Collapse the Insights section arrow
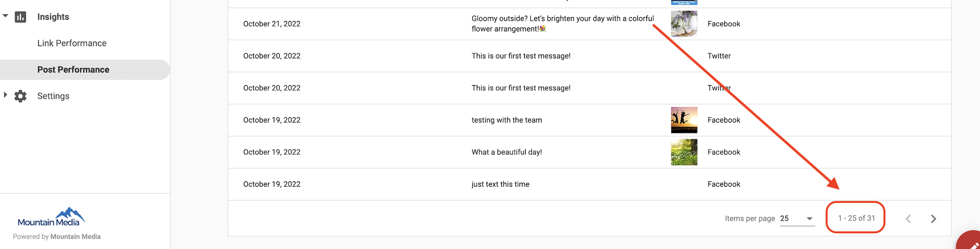 click(x=5, y=16)
